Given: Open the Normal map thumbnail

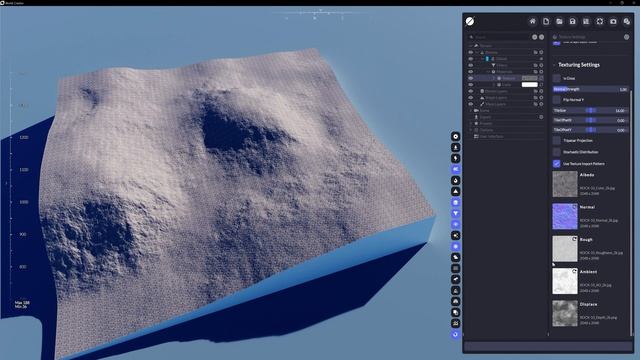Looking at the screenshot, I should pyautogui.click(x=565, y=216).
